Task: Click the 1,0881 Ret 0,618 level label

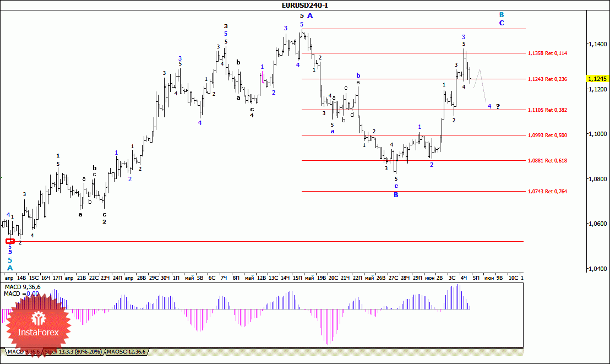Action: pos(547,161)
